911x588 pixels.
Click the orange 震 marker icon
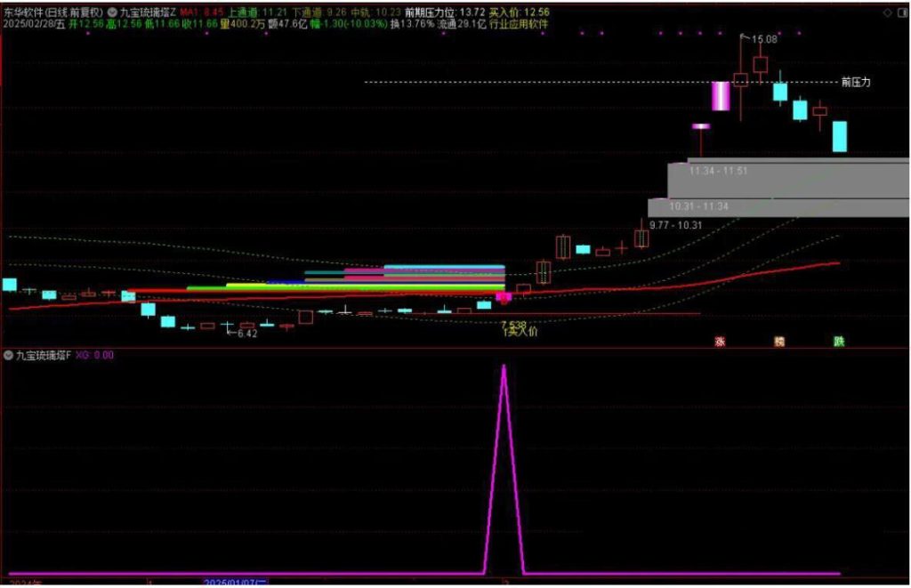[779, 342]
